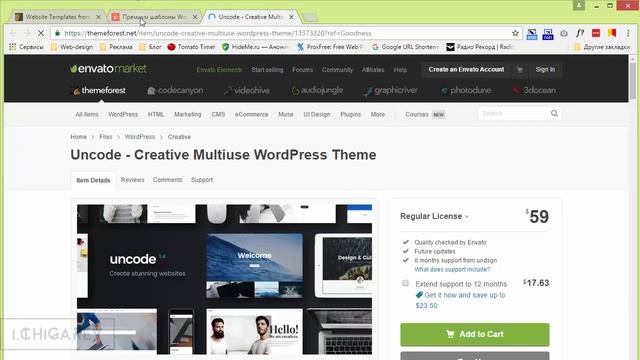Click Sign In

(545, 69)
